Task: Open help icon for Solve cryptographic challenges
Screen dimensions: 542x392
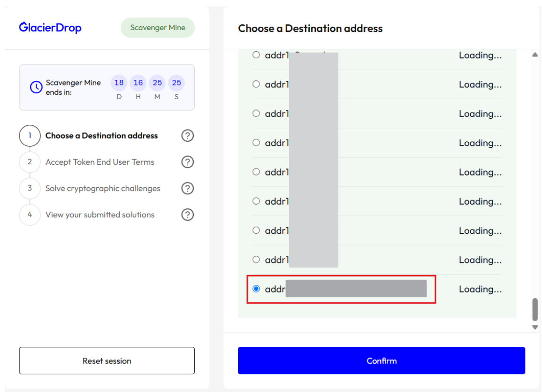Action: pos(187,188)
